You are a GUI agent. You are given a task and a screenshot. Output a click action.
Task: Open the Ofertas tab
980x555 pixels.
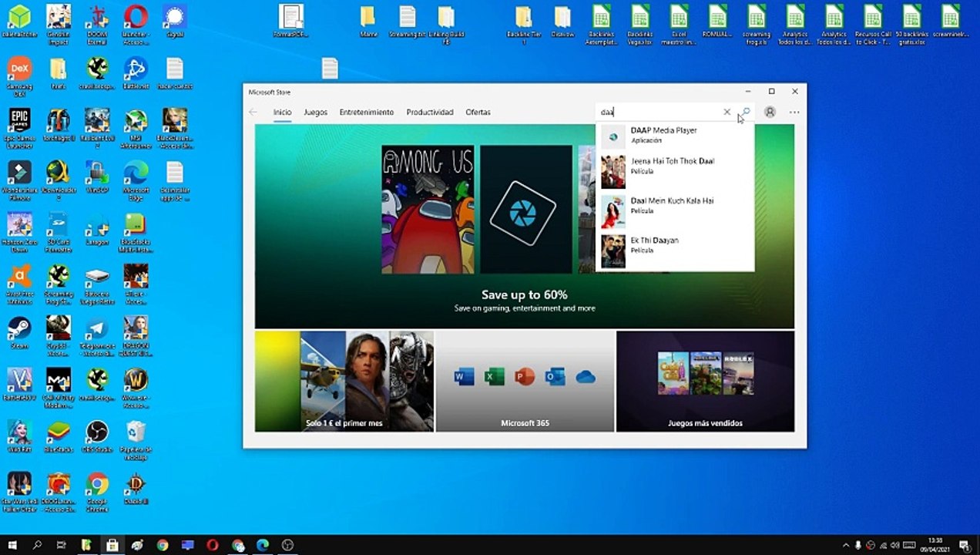pyautogui.click(x=478, y=112)
